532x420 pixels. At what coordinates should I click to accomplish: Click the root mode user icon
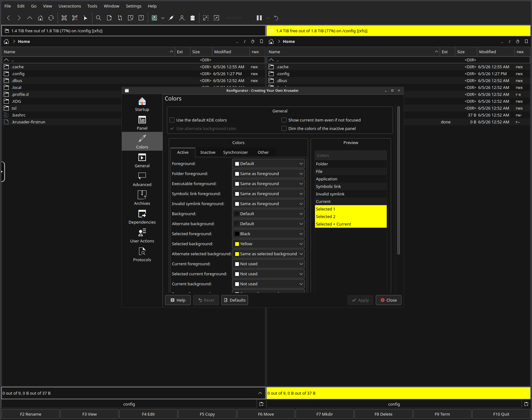[x=182, y=18]
